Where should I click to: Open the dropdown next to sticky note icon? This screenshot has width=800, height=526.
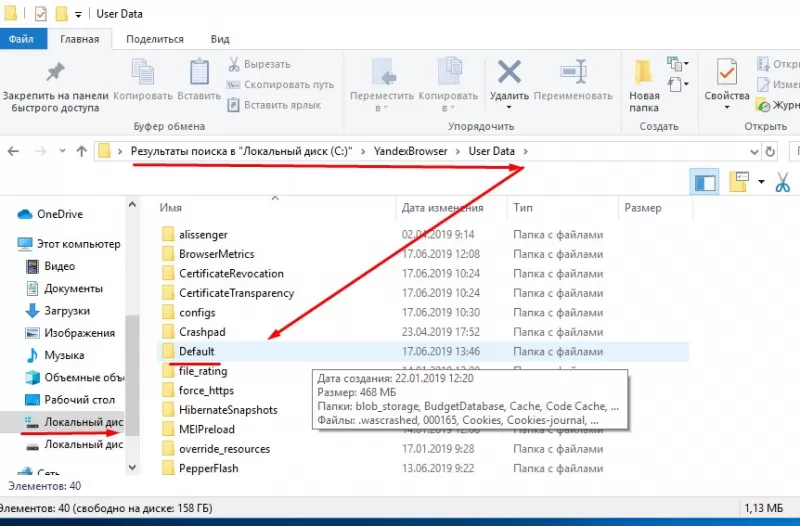761,182
